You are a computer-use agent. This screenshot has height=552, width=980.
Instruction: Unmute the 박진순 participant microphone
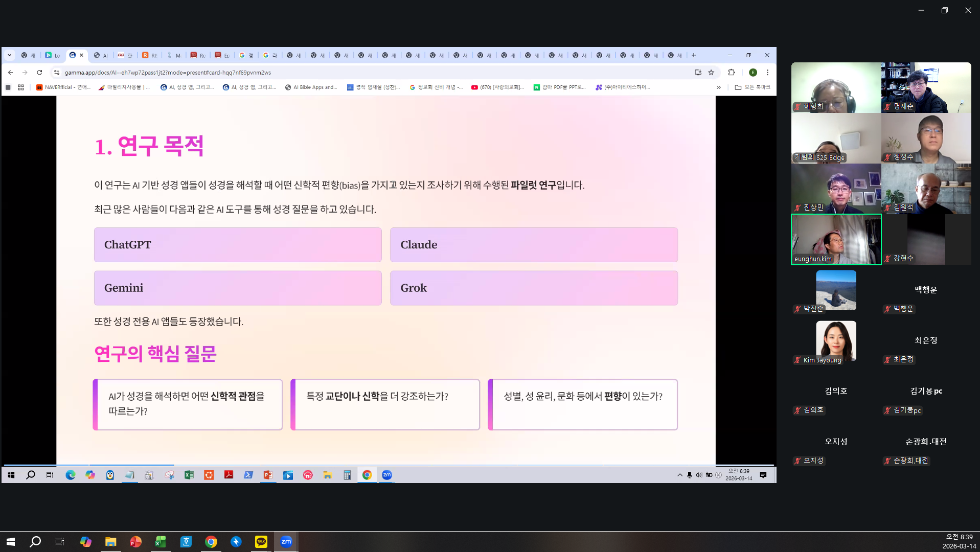coord(796,309)
